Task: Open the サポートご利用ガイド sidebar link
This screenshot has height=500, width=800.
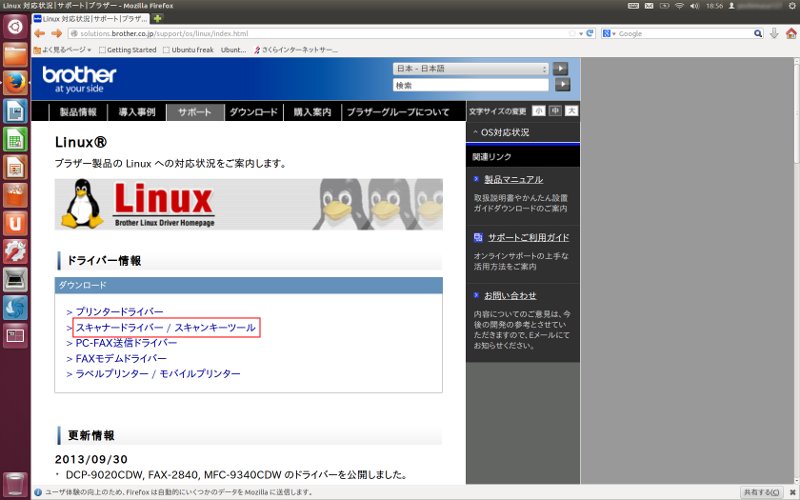Action: pos(528,237)
